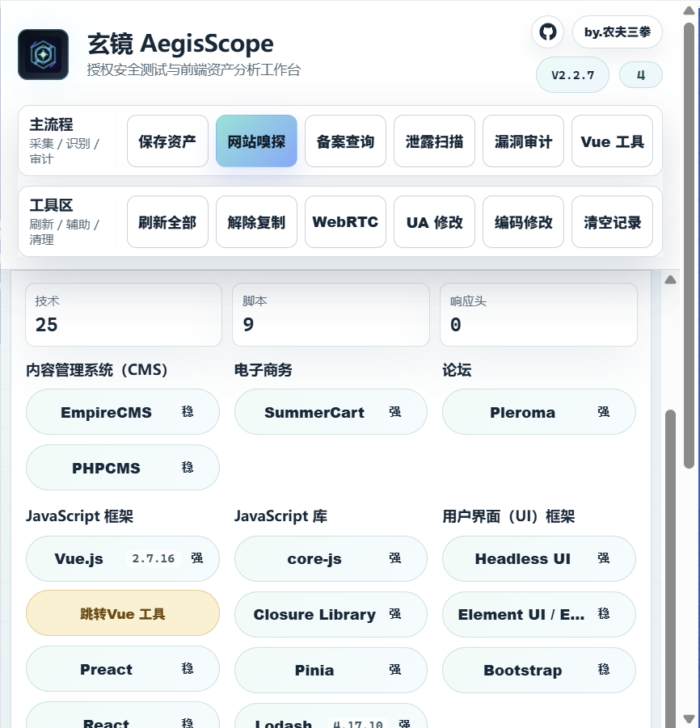The width and height of the screenshot is (700, 728).
Task: Select the SummerCart technology chip
Action: pyautogui.click(x=331, y=412)
